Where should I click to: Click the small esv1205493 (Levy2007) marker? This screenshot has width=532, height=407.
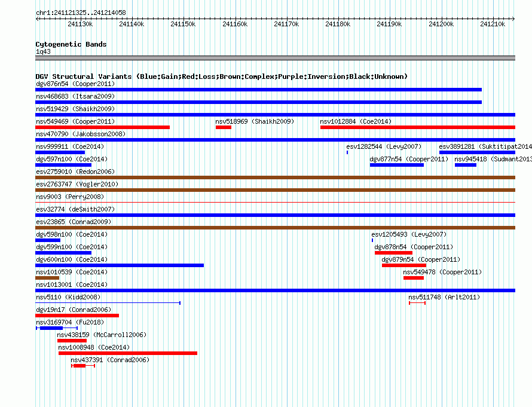(372, 240)
